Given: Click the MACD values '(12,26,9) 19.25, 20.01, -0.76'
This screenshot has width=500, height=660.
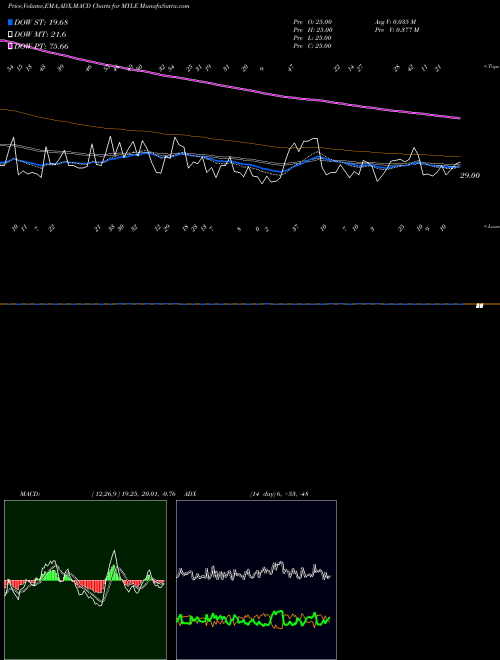Looking at the screenshot, I should coord(133,494).
